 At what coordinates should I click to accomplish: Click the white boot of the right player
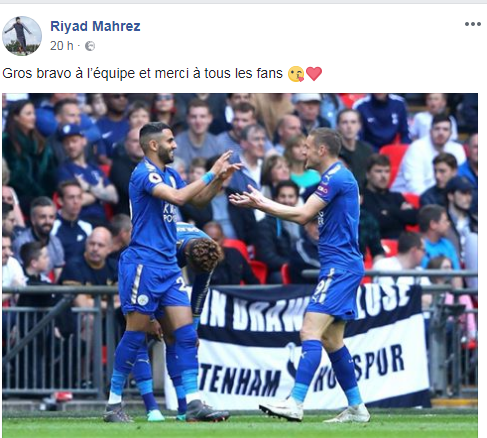(282, 411)
